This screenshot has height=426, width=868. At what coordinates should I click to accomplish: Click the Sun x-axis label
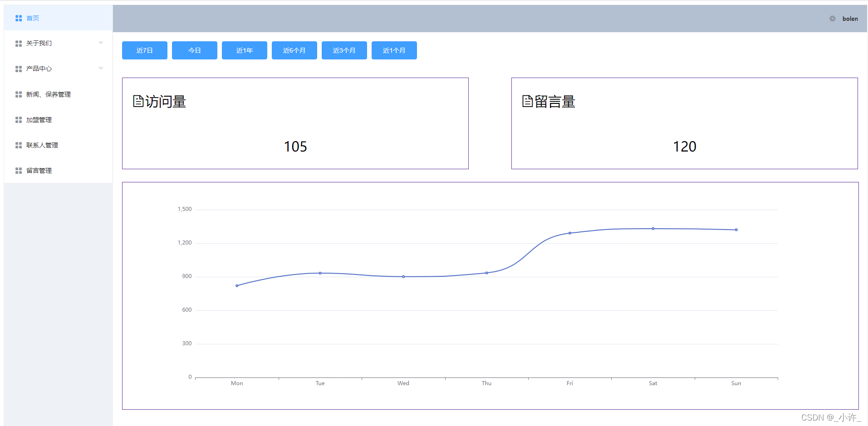click(736, 383)
